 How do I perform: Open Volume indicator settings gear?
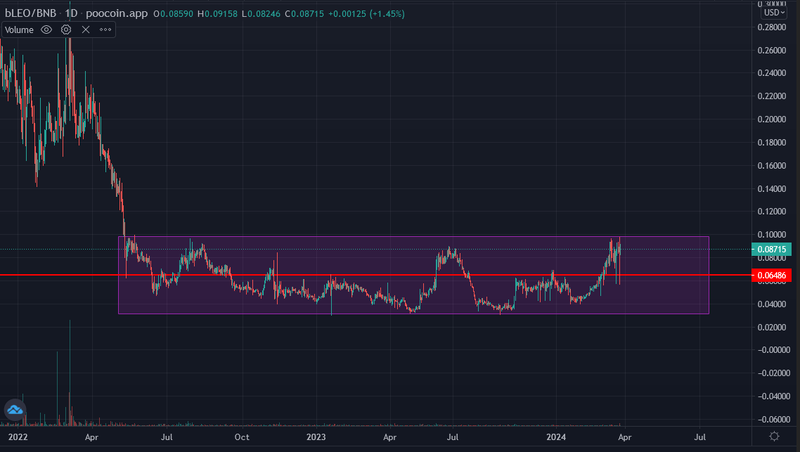[x=66, y=30]
